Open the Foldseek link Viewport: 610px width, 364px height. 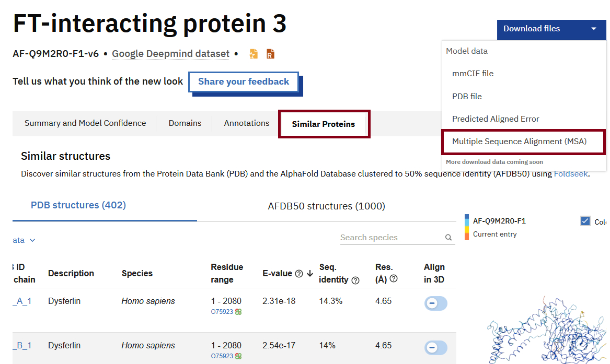coord(571,174)
